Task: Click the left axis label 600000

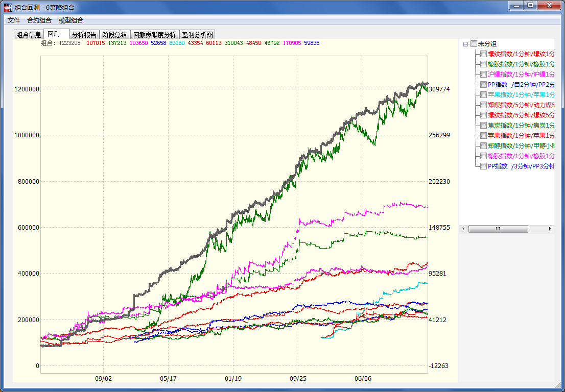Action: tap(29, 228)
